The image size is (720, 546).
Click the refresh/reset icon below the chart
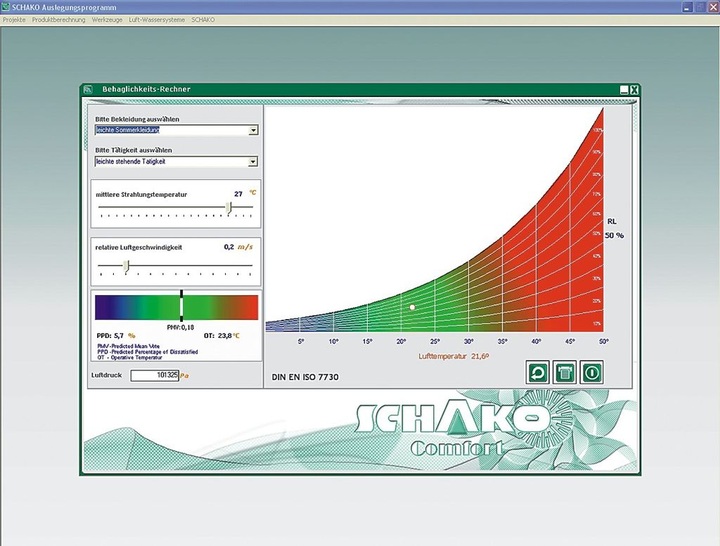(x=539, y=371)
